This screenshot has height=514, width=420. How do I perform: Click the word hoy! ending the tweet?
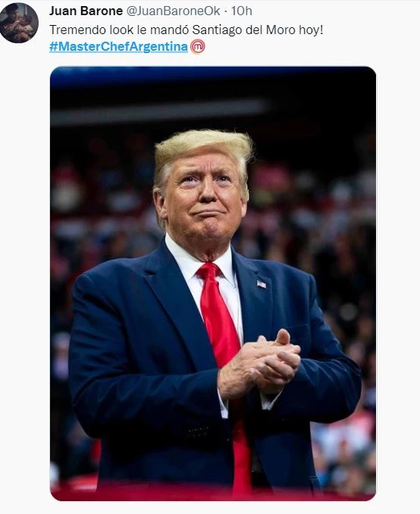pyautogui.click(x=311, y=30)
